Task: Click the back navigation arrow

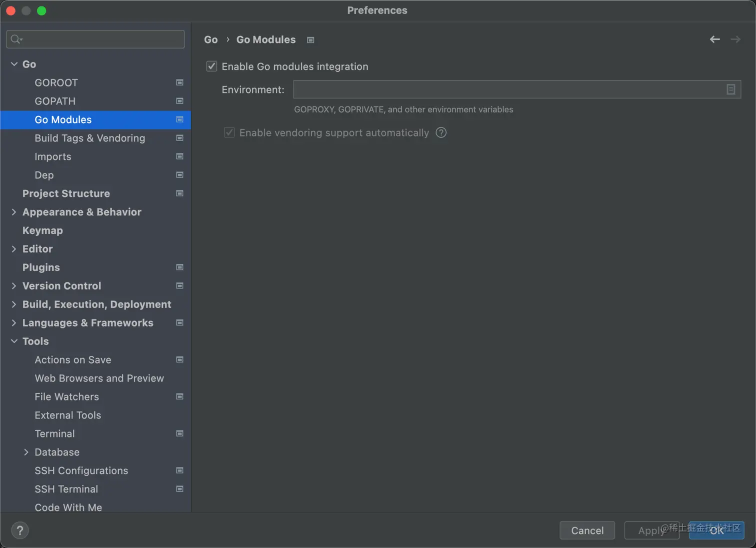Action: tap(714, 39)
